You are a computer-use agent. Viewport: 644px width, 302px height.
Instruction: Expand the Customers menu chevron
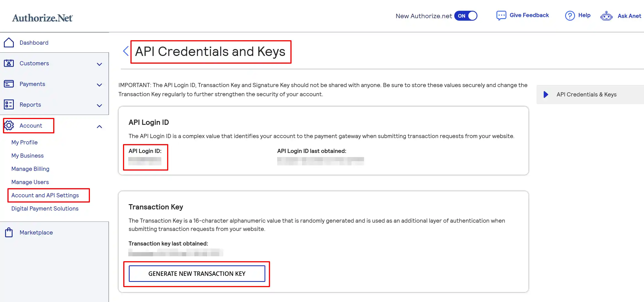coord(100,64)
